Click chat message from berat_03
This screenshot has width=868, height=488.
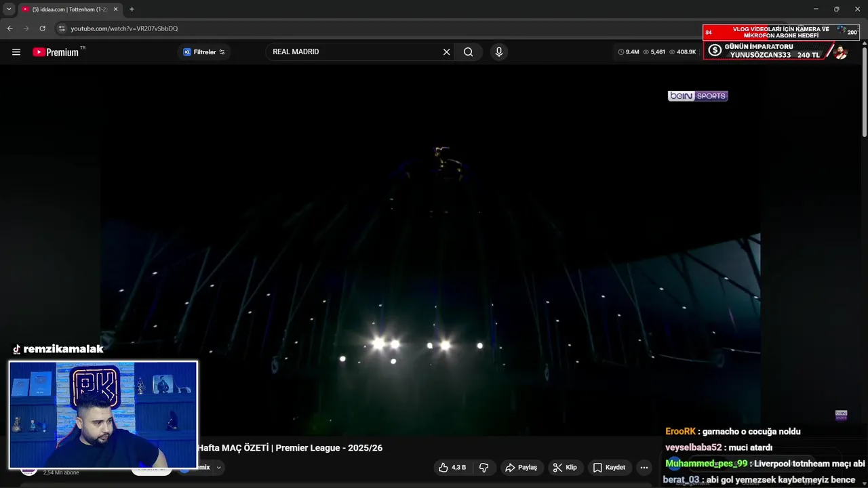[x=759, y=480]
